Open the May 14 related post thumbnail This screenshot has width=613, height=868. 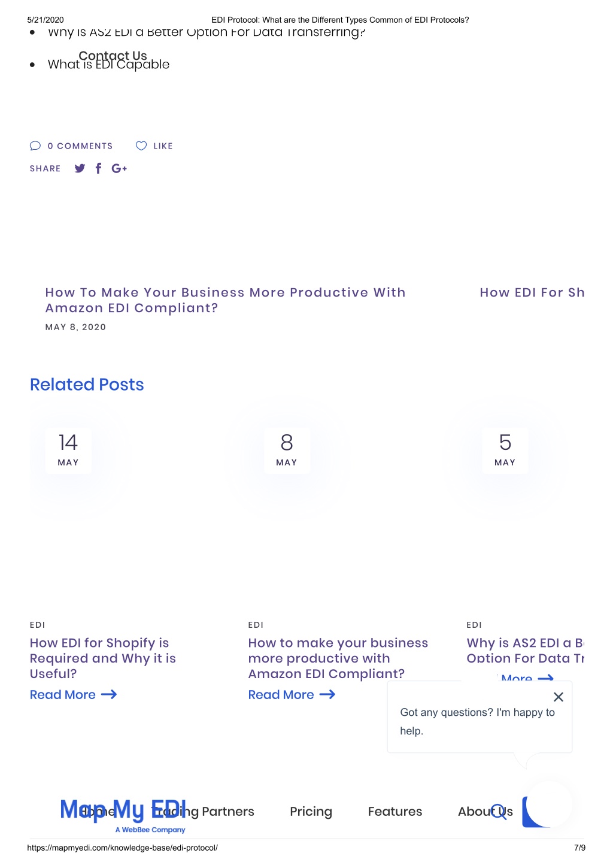[x=68, y=450]
